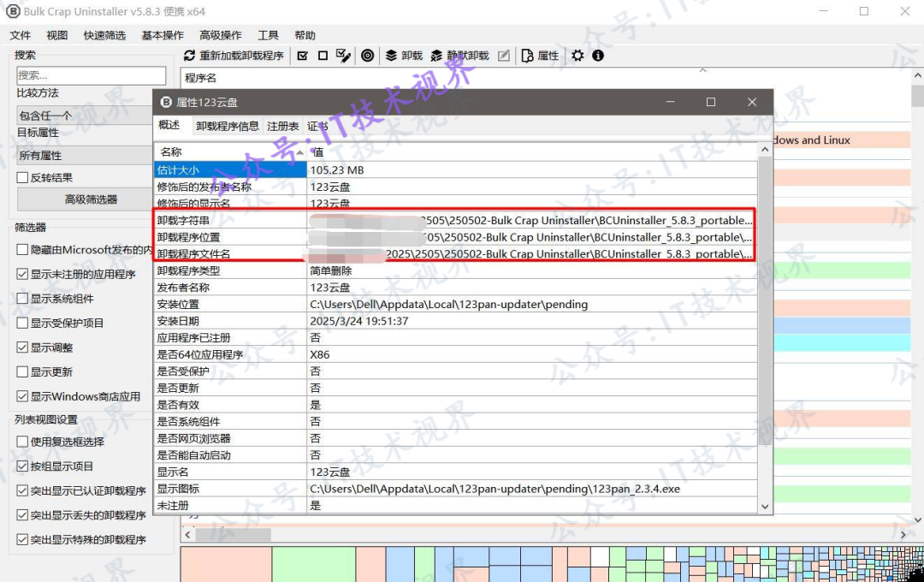The image size is (924, 582).
Task: Toggle the 按组显示项目 checkbox
Action: pos(22,466)
